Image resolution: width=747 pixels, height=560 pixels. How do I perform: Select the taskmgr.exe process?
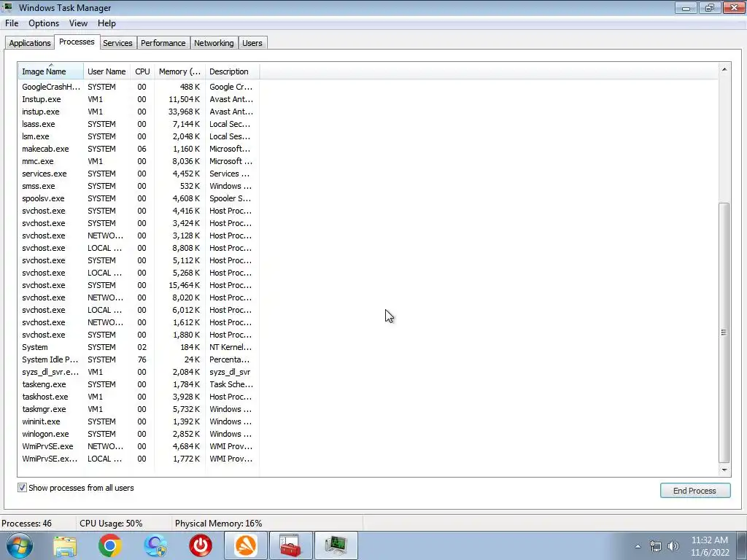coord(139,409)
